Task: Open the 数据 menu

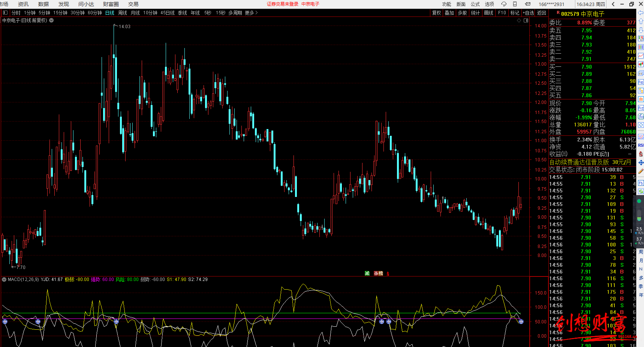Action: click(x=43, y=4)
